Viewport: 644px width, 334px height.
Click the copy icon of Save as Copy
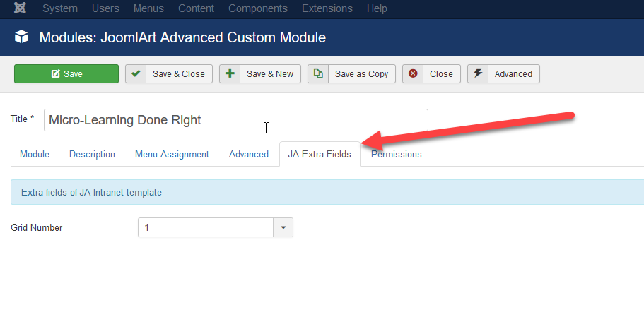tap(318, 74)
